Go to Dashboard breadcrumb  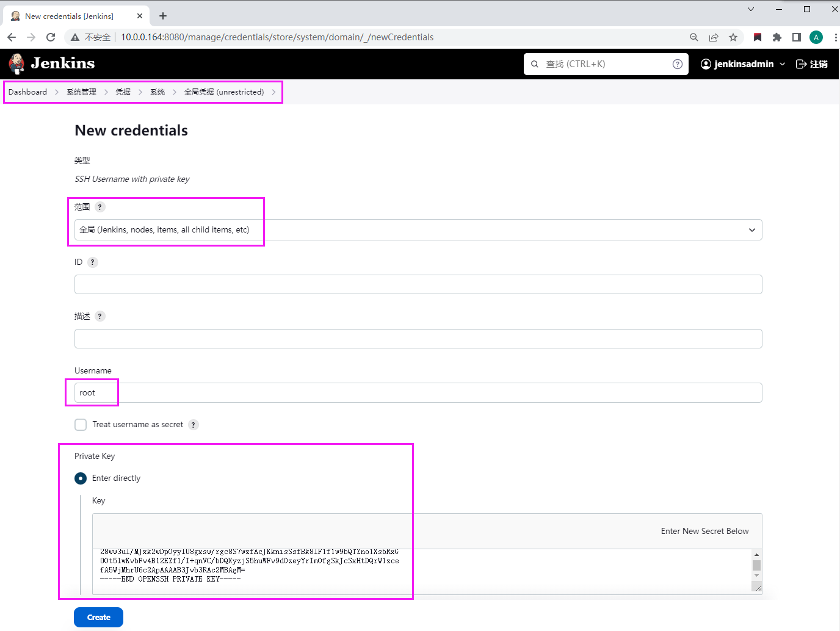coord(27,92)
